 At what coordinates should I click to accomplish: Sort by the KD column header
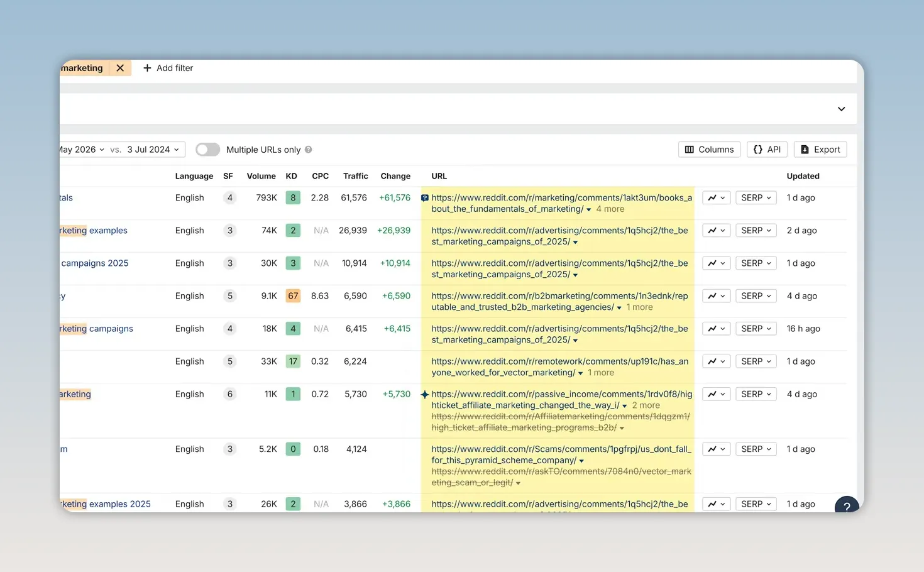[x=291, y=176]
